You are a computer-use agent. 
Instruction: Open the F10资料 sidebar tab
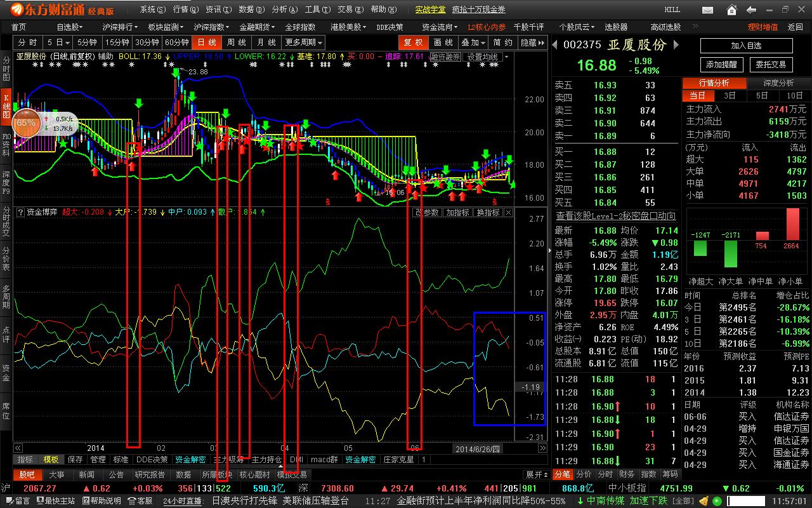[x=6, y=144]
